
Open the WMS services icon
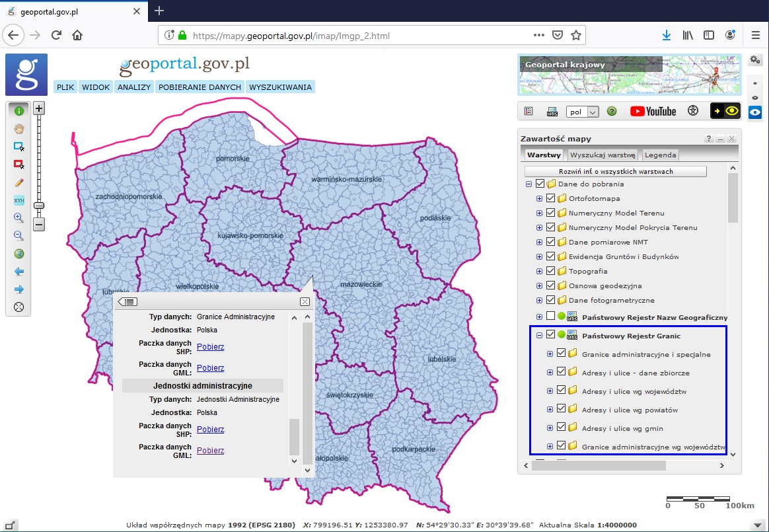pos(553,112)
